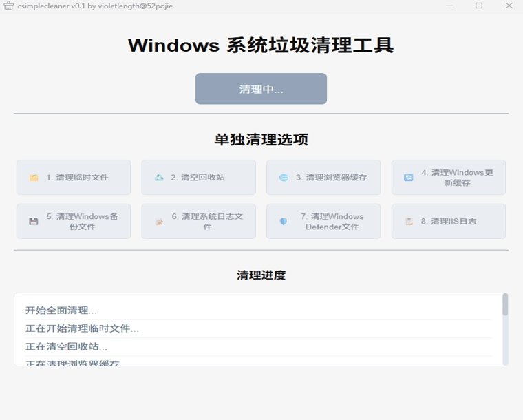This screenshot has width=523, height=420.
Task: Select 1. 清理临时文件 button text
Action: pyautogui.click(x=77, y=178)
